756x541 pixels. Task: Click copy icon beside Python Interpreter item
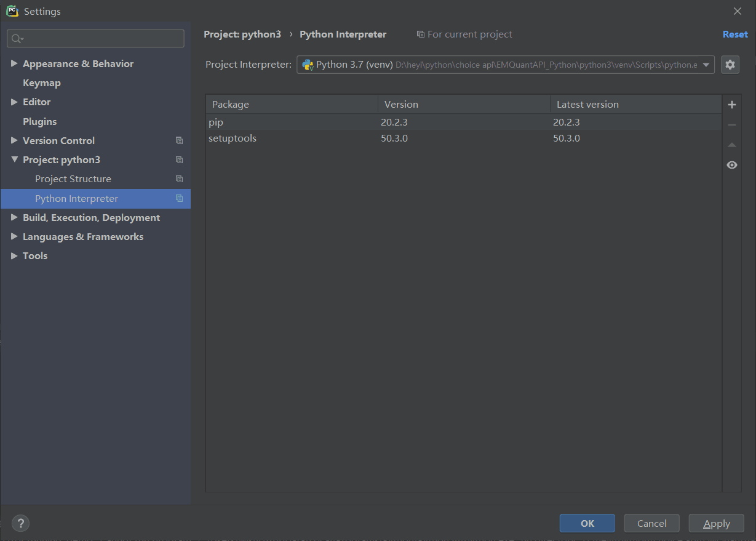tap(179, 198)
